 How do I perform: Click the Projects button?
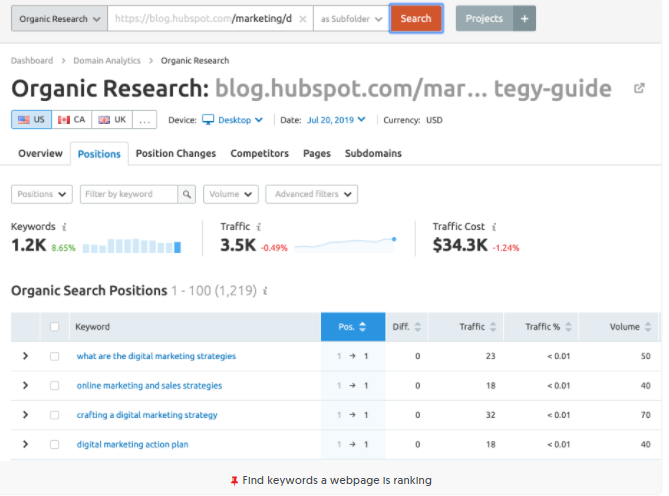tap(484, 19)
